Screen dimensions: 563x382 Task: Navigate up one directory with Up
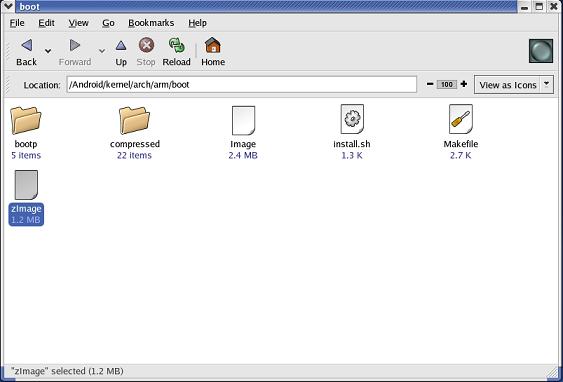(121, 52)
